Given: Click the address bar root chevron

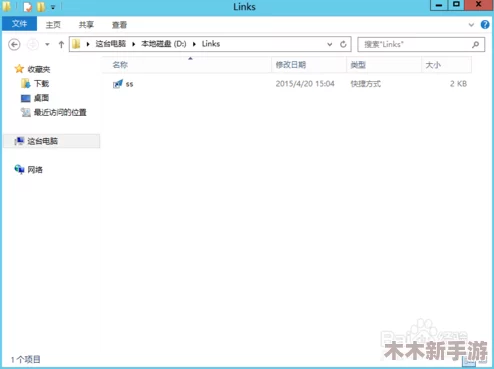Looking at the screenshot, I should point(88,44).
